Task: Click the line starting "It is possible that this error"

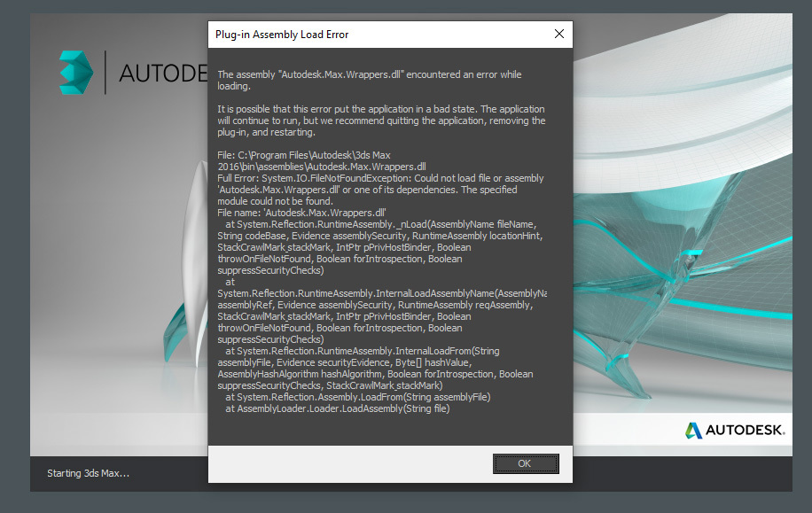Action: pos(381,109)
